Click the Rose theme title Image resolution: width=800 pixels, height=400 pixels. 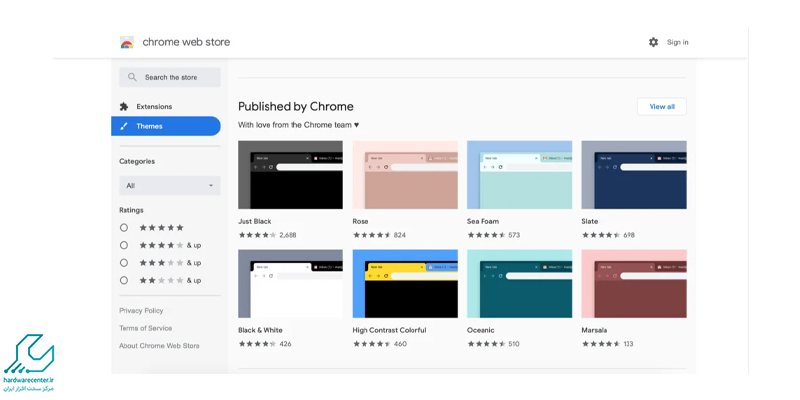[360, 221]
